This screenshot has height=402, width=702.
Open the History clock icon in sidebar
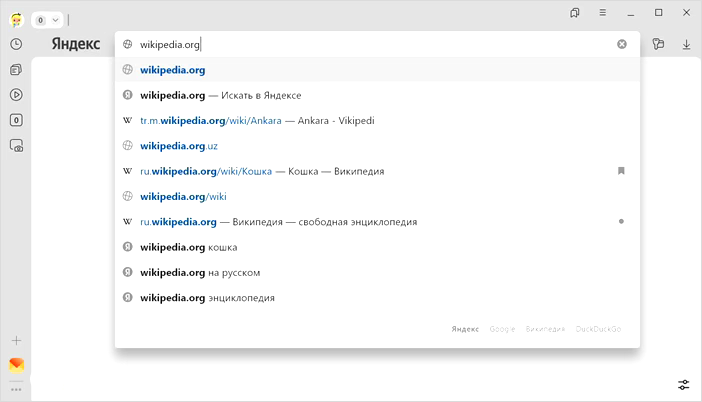(16, 44)
